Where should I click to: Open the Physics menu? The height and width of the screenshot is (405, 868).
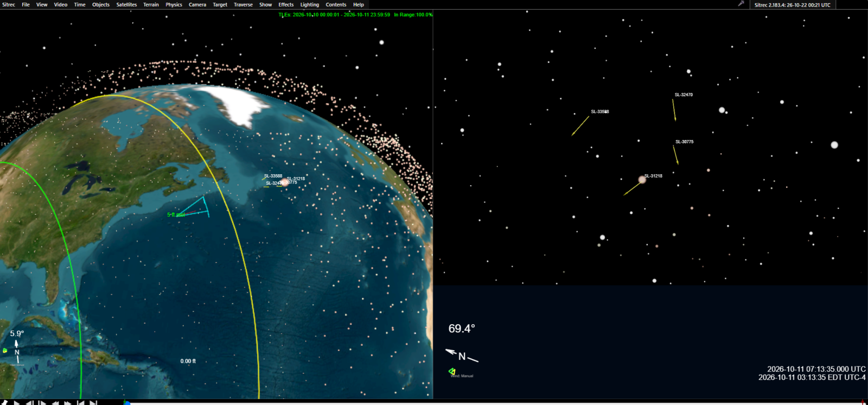(x=174, y=4)
